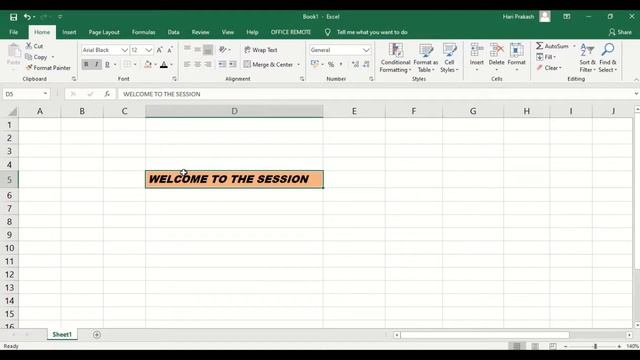Apply font color
This screenshot has height=360, width=640.
tap(164, 64)
